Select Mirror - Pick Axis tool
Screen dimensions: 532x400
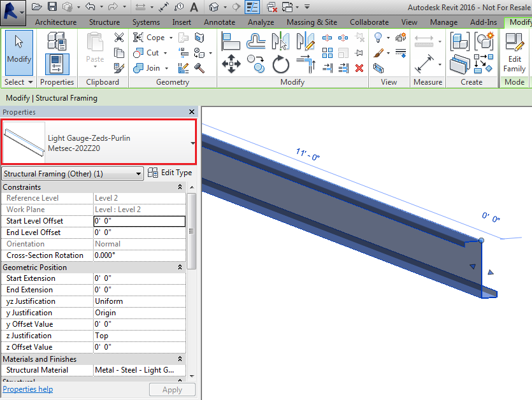point(280,41)
